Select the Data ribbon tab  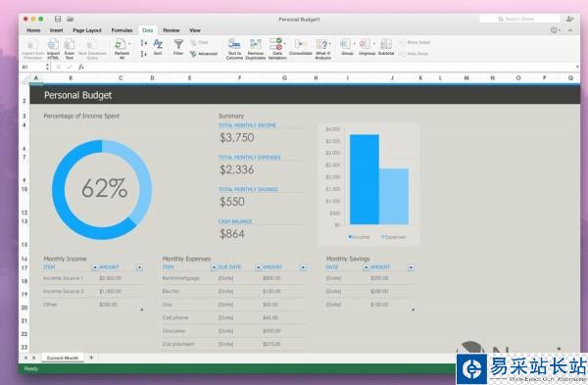(147, 30)
